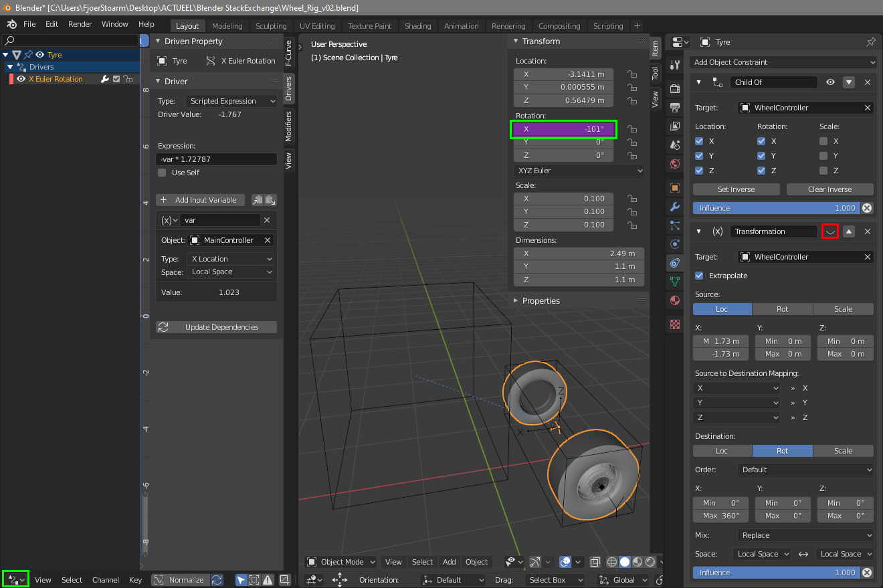This screenshot has height=588, width=883.
Task: Copy driver variables to clipboard icon
Action: point(258,200)
